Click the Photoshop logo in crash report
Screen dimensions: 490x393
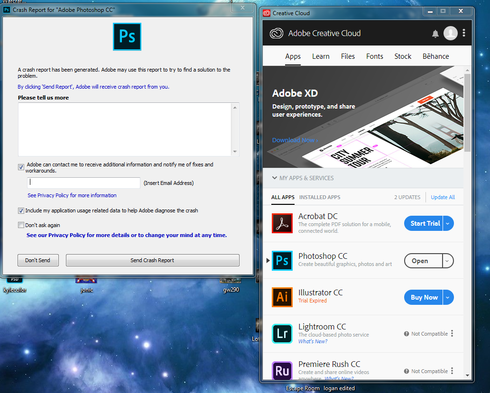pyautogui.click(x=127, y=37)
